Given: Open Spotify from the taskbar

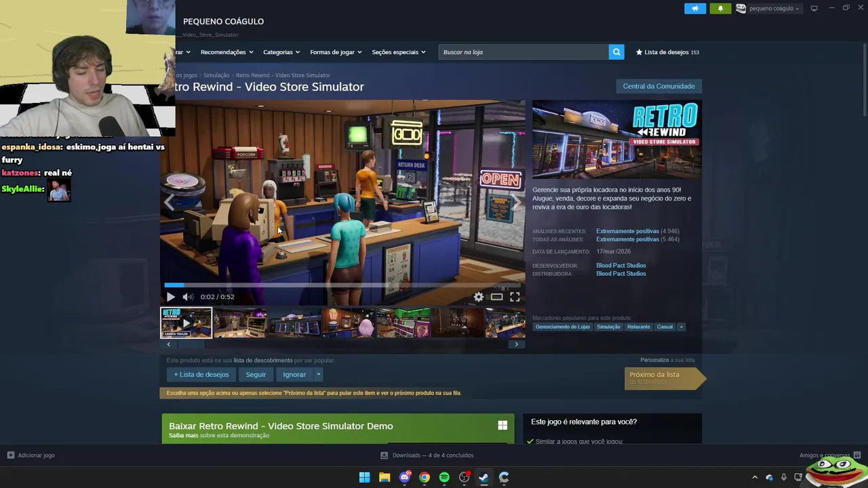Looking at the screenshot, I should point(444,477).
